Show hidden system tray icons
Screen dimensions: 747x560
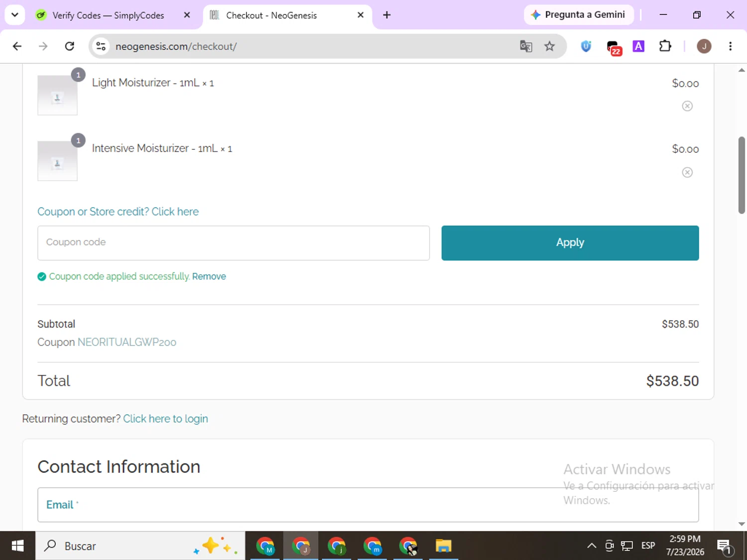[592, 546]
